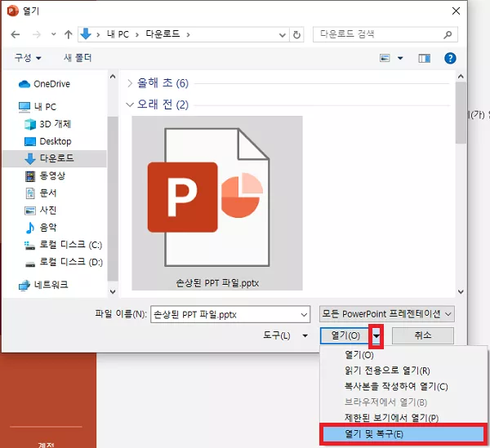This screenshot has width=490, height=448.
Task: Select 로컬 디스크 (D:)
Action: [64, 262]
